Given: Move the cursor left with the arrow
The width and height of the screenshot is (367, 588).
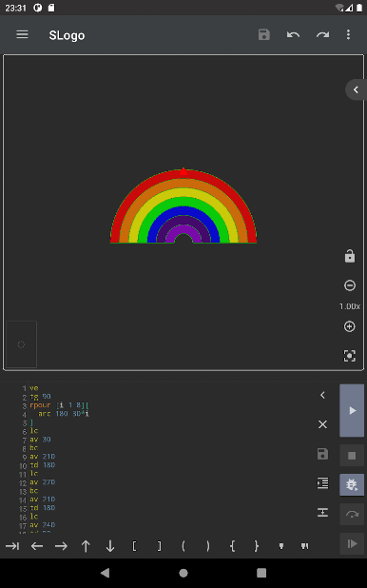Looking at the screenshot, I should point(37,546).
